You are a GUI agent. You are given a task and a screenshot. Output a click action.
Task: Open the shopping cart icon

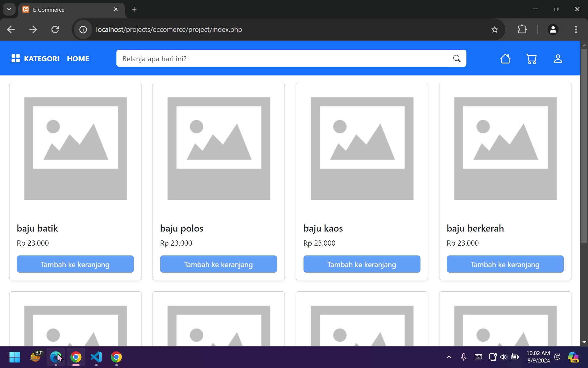click(531, 59)
